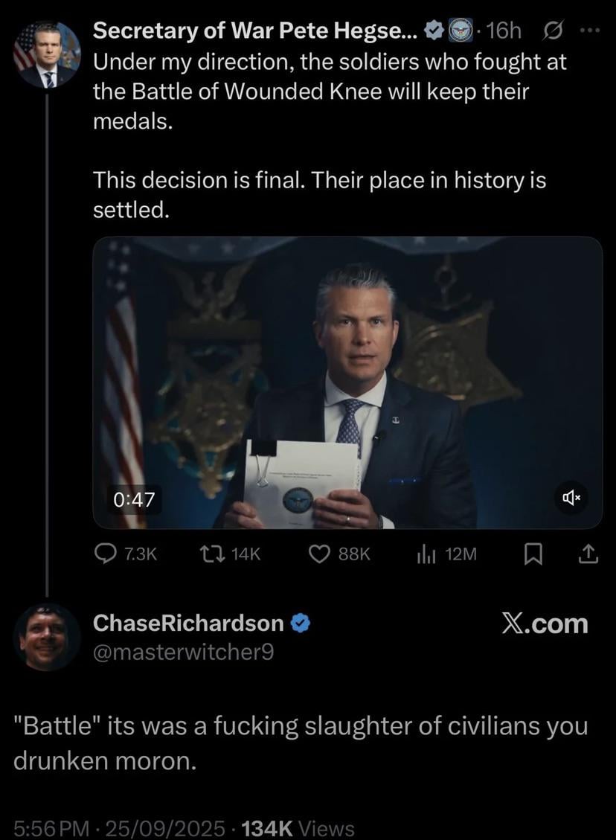Image resolution: width=616 pixels, height=840 pixels.
Task: Click the verified badge next to ChaseRichardson
Action: [x=300, y=623]
